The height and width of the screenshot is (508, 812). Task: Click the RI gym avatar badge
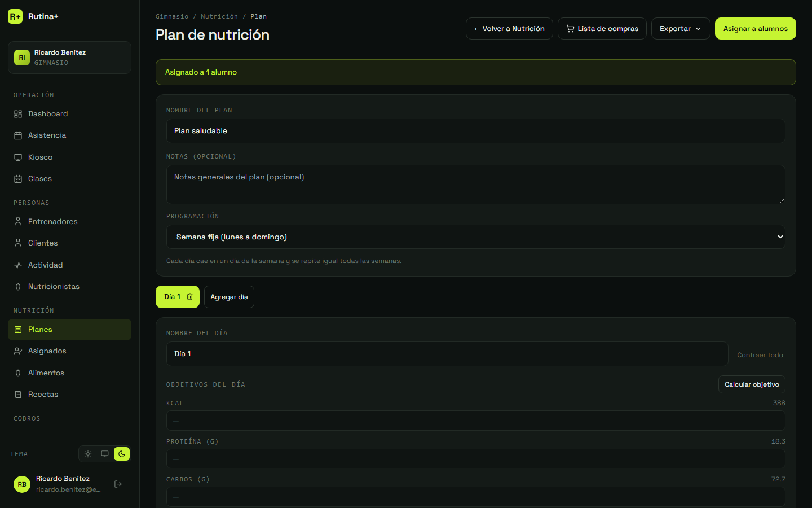pyautogui.click(x=22, y=58)
